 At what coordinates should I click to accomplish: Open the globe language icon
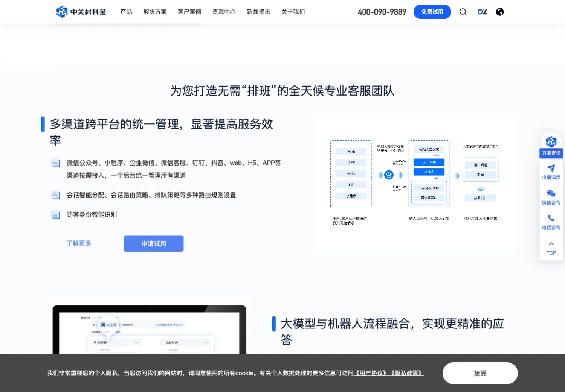(500, 12)
